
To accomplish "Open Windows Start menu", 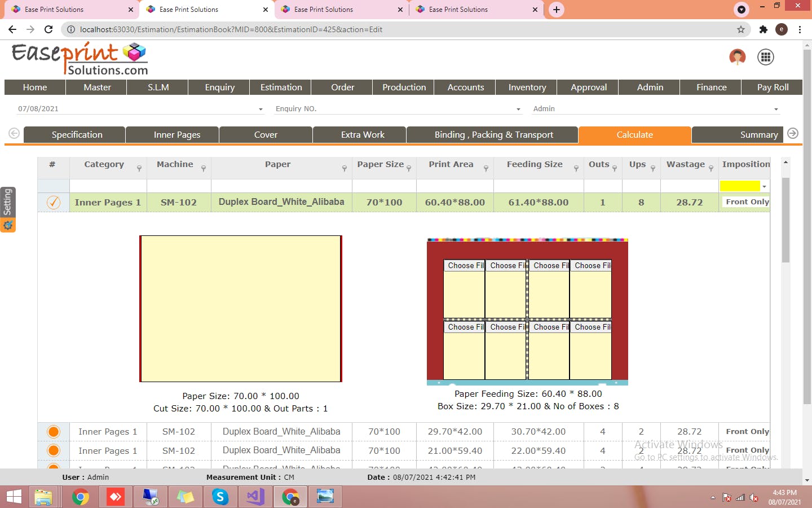I will [14, 497].
